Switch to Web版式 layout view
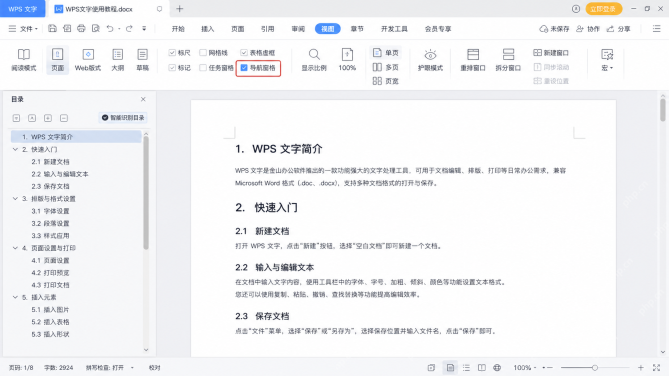 [88, 60]
